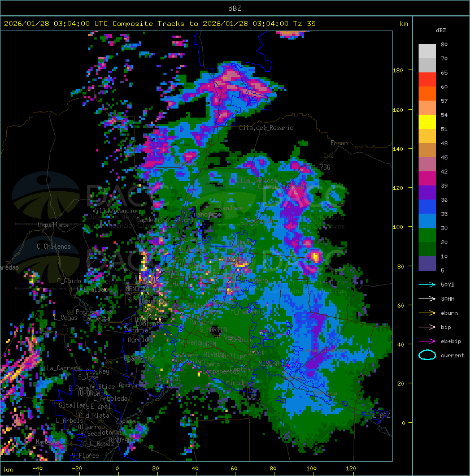Viewport: 470px width, 476px height.
Task: Click the 'TUPUNGATO' place label on map
Action: [91, 393]
